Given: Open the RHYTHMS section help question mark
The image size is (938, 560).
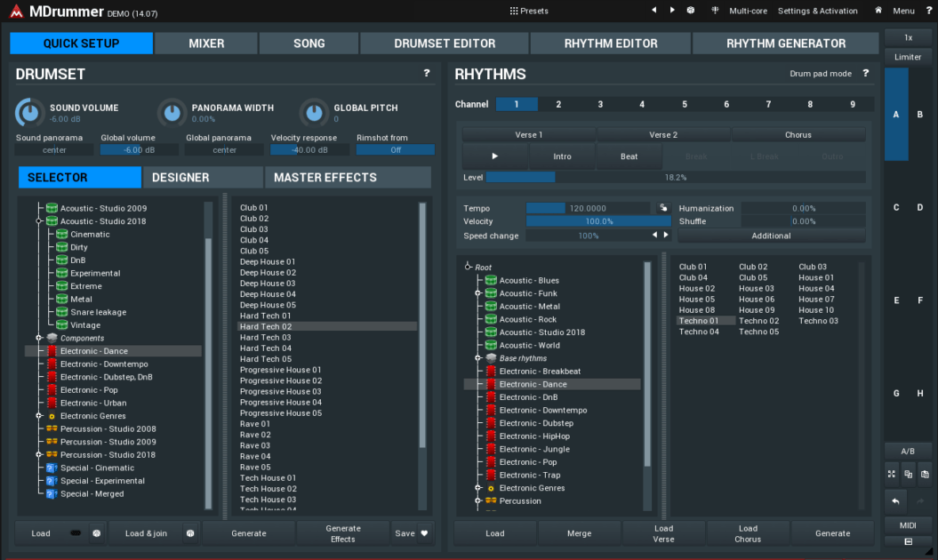Looking at the screenshot, I should point(866,73).
